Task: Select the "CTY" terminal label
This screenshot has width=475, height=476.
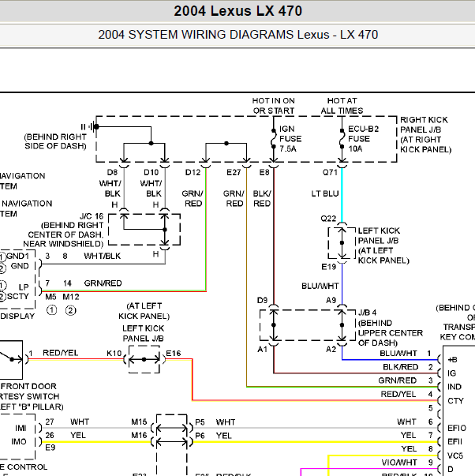Action: click(455, 401)
